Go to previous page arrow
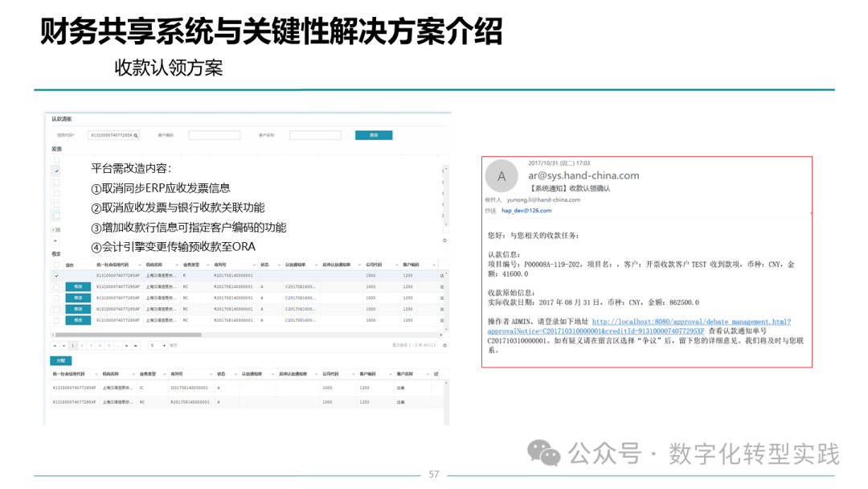Viewport: 868px width, 489px height. coord(63,346)
